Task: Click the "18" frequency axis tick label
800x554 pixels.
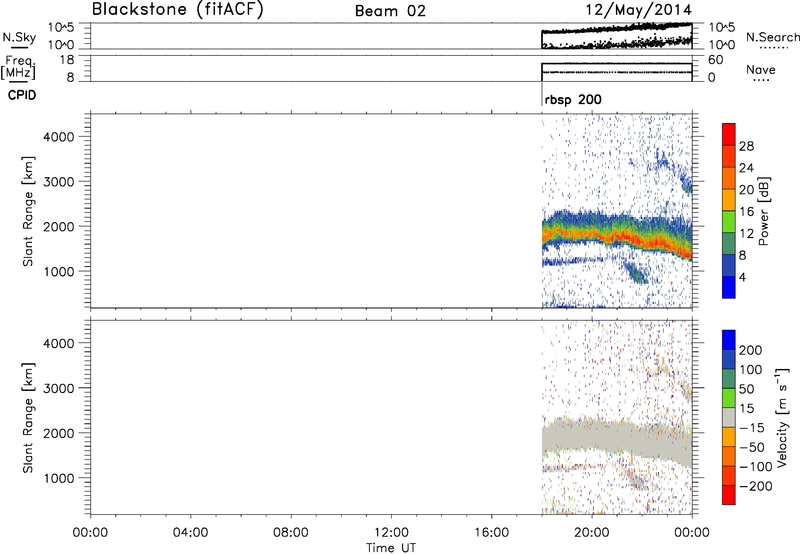Action: click(x=66, y=60)
